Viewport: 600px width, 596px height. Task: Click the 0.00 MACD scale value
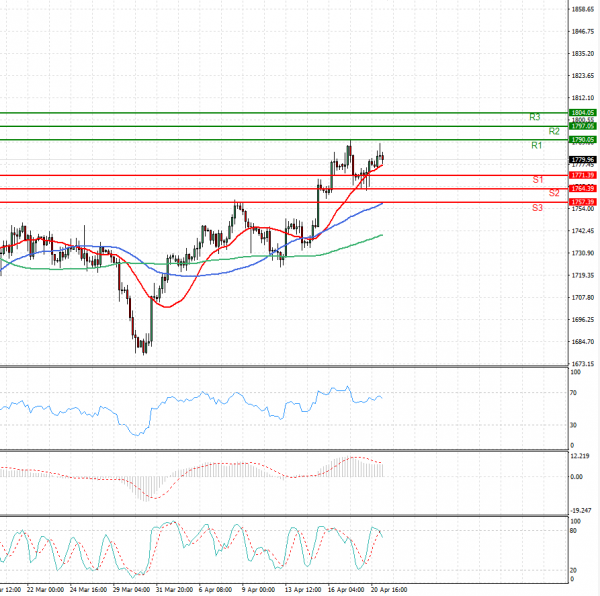tap(577, 477)
